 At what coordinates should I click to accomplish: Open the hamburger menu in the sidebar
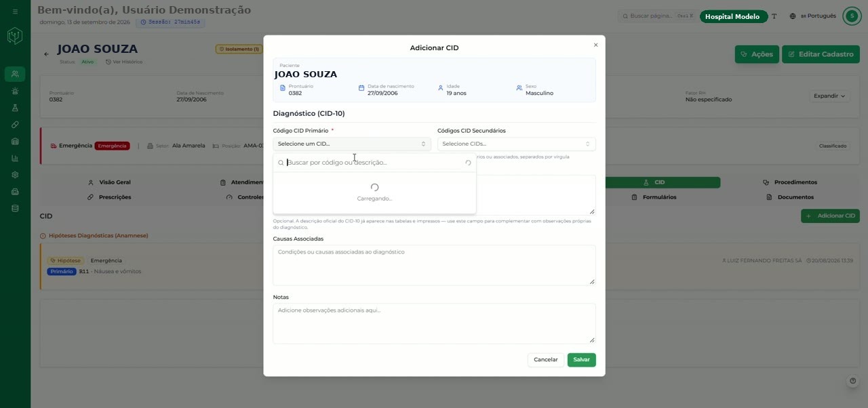(x=15, y=12)
